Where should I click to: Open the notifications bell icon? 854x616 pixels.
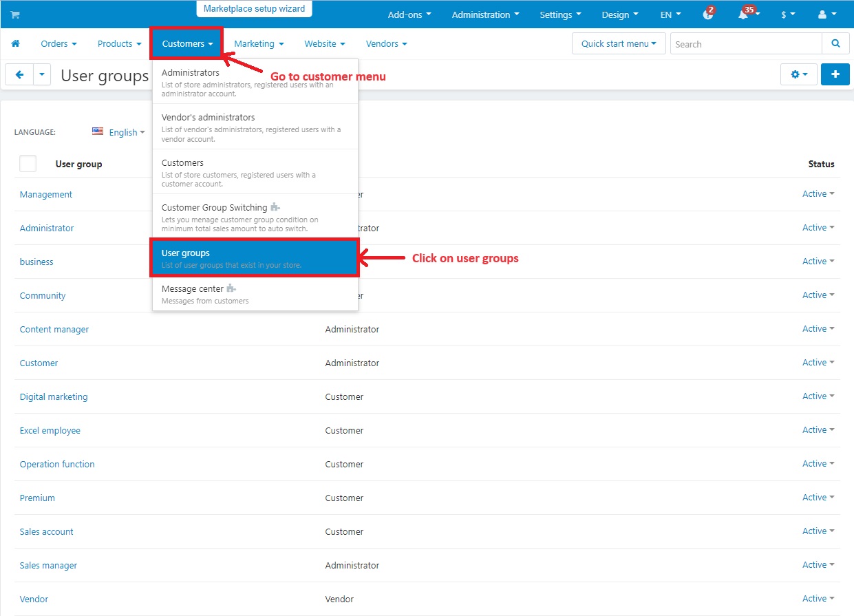tap(744, 14)
